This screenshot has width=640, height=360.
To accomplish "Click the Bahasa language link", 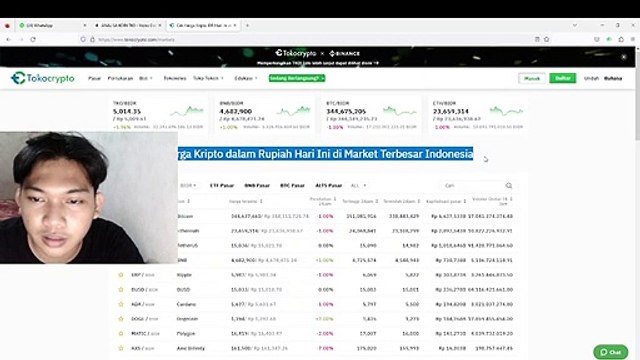I will tap(613, 78).
